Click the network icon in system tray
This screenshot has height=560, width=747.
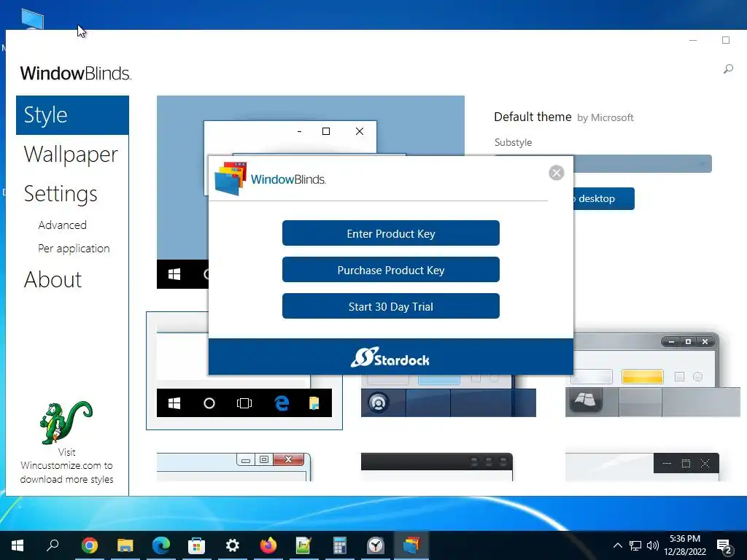coord(635,545)
